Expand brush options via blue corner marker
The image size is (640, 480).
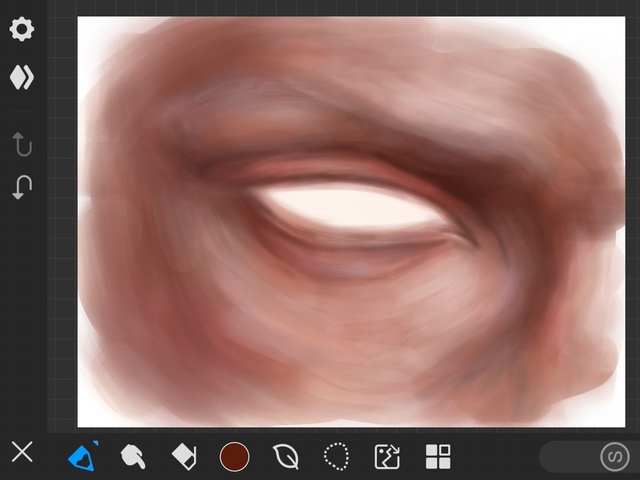pyautogui.click(x=94, y=443)
